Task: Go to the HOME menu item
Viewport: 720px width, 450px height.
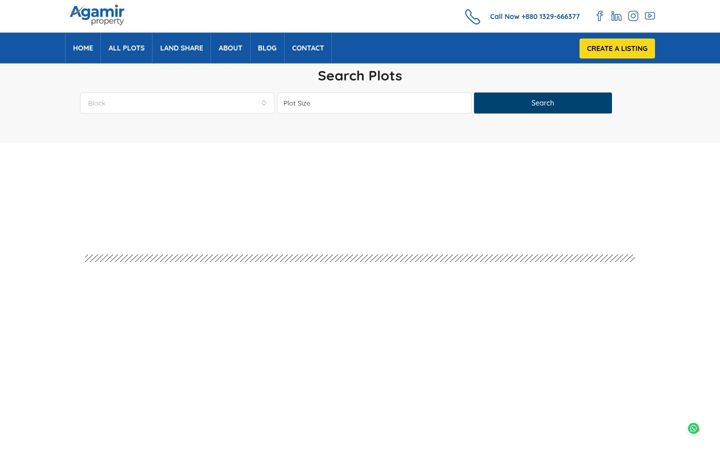Action: pyautogui.click(x=83, y=48)
